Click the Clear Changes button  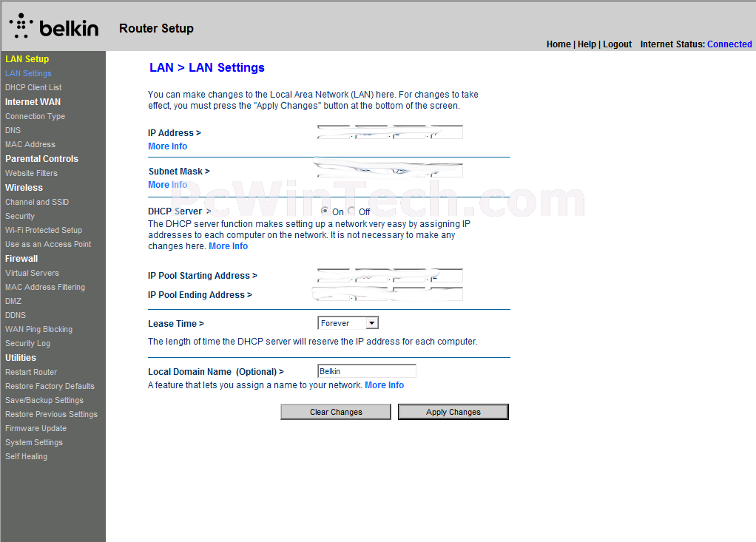click(336, 412)
